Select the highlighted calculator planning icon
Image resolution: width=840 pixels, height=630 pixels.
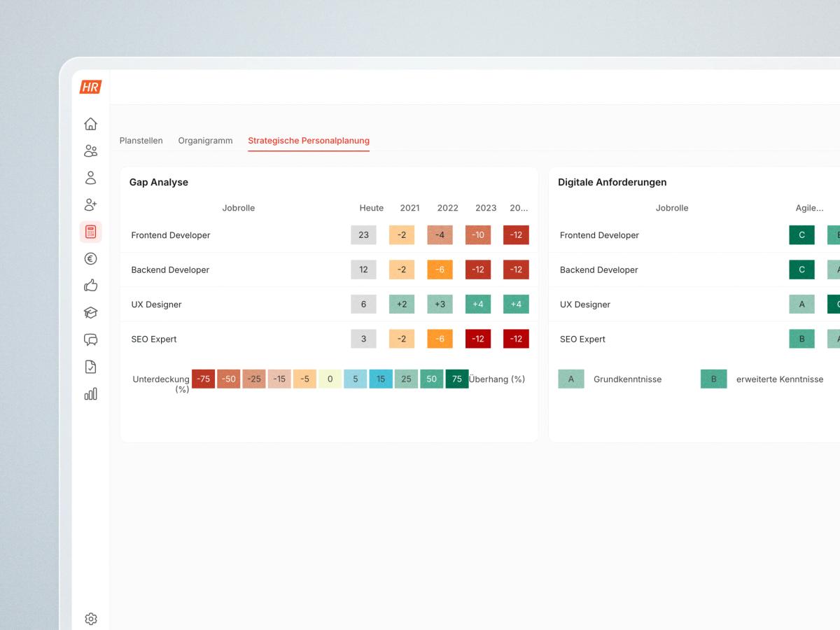[x=90, y=232]
